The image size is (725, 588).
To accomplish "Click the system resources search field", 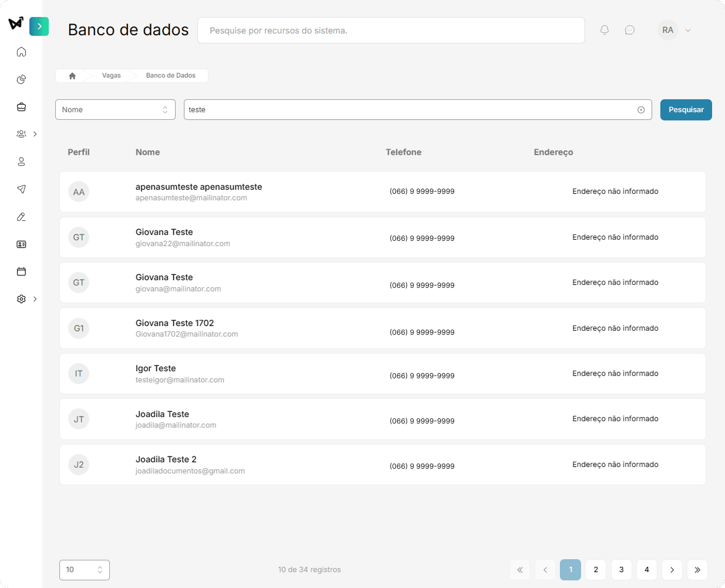I will point(391,31).
